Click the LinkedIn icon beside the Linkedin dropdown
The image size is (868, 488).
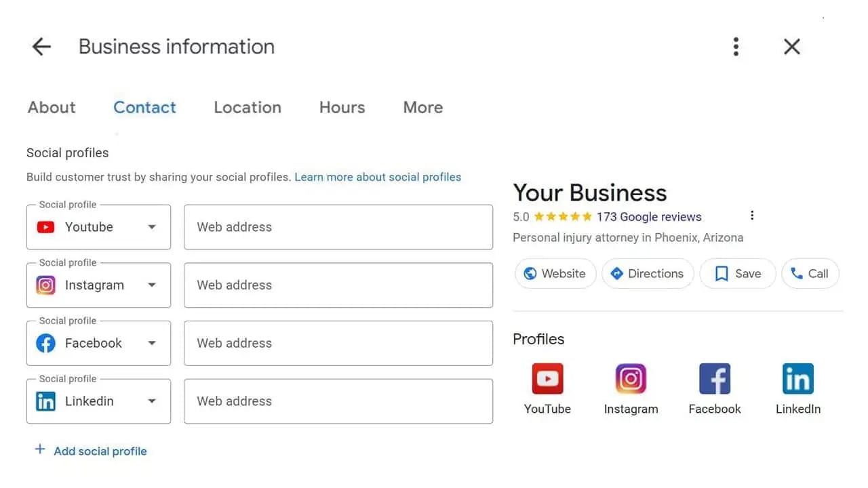tap(45, 401)
